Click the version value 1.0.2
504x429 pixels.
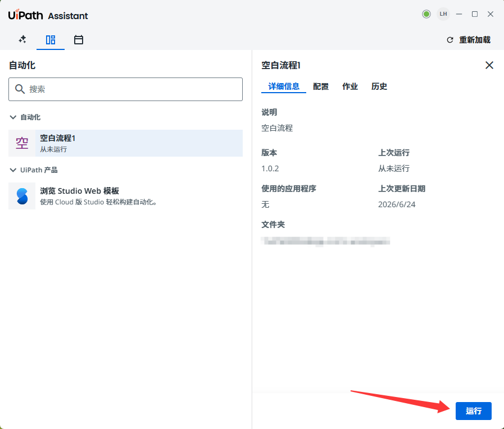pyautogui.click(x=270, y=168)
